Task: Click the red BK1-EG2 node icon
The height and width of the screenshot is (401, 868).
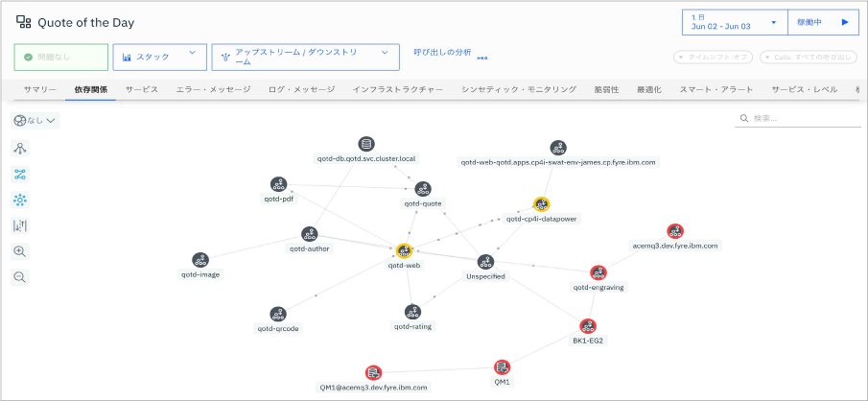Action: [588, 326]
